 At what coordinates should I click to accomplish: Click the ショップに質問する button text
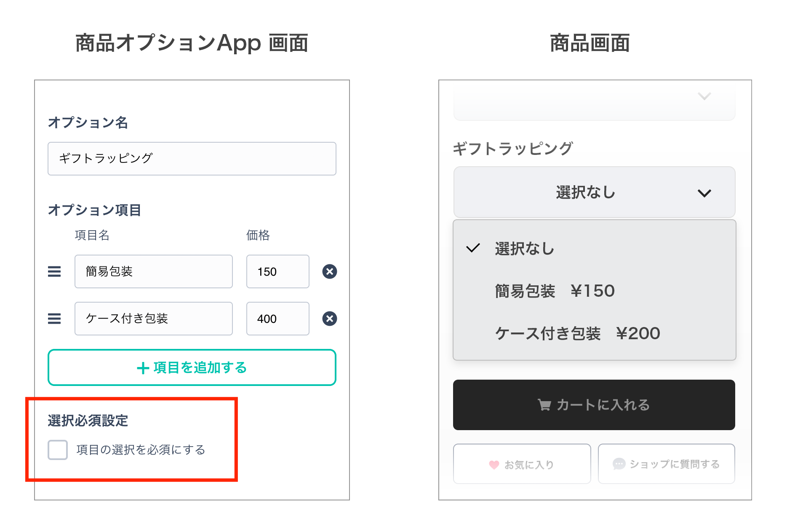(x=675, y=464)
